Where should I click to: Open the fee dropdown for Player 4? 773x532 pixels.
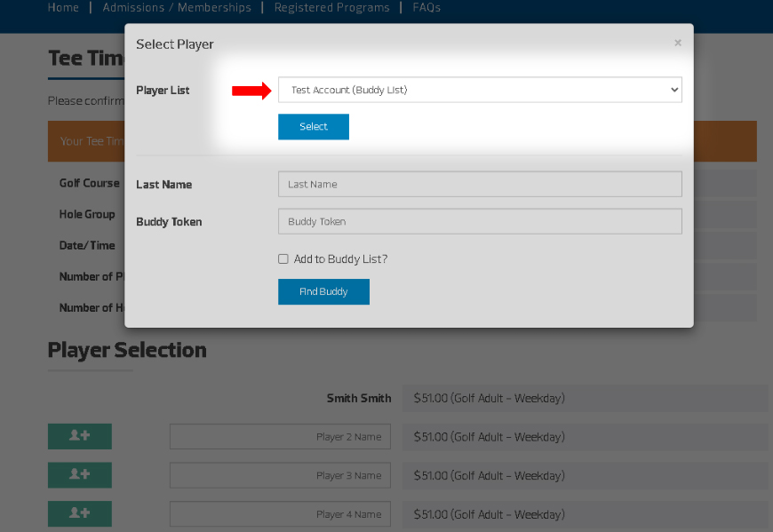click(585, 514)
